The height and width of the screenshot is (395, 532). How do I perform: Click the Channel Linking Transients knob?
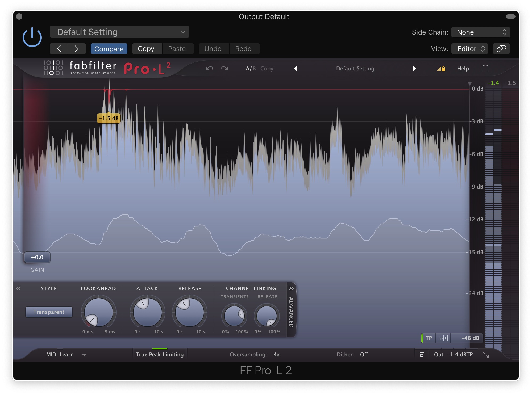(x=234, y=316)
